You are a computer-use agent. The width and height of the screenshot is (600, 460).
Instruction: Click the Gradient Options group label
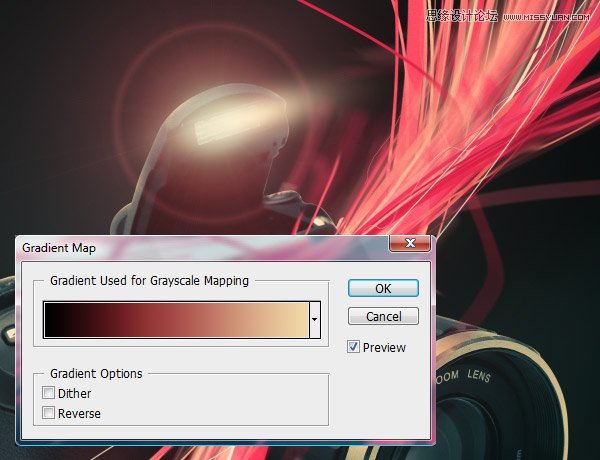click(96, 374)
